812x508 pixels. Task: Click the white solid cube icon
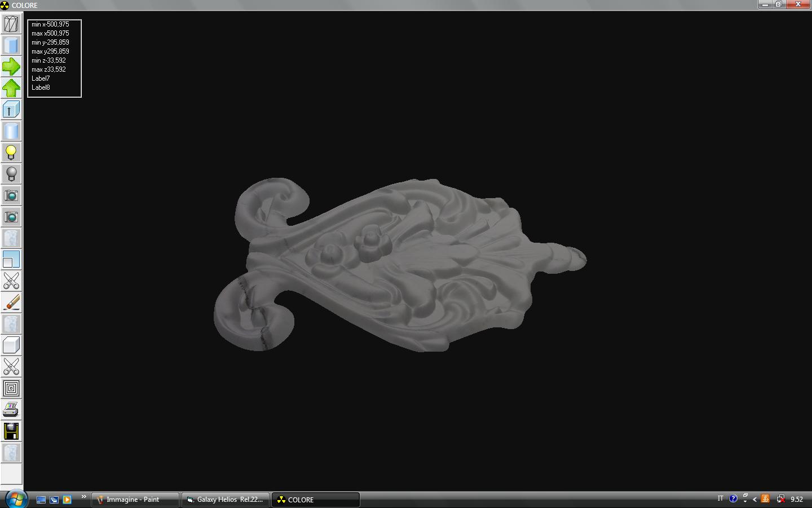pos(11,345)
